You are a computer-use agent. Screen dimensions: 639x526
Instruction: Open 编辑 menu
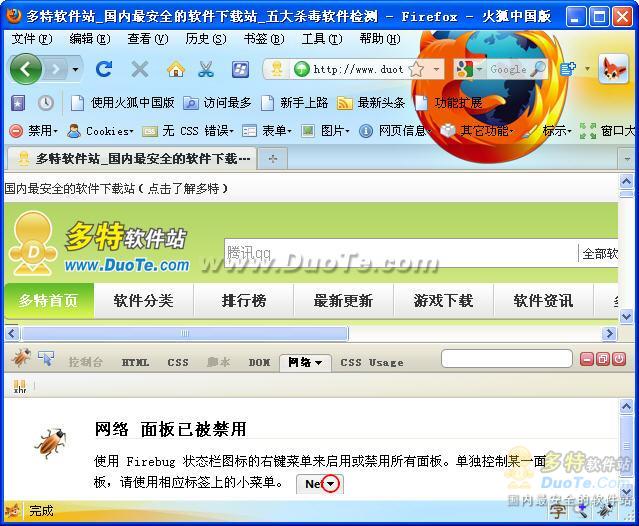pyautogui.click(x=90, y=39)
